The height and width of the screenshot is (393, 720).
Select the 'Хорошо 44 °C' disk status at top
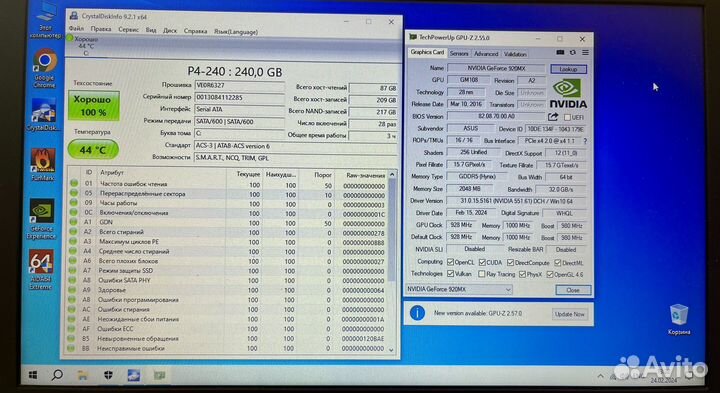pos(84,46)
